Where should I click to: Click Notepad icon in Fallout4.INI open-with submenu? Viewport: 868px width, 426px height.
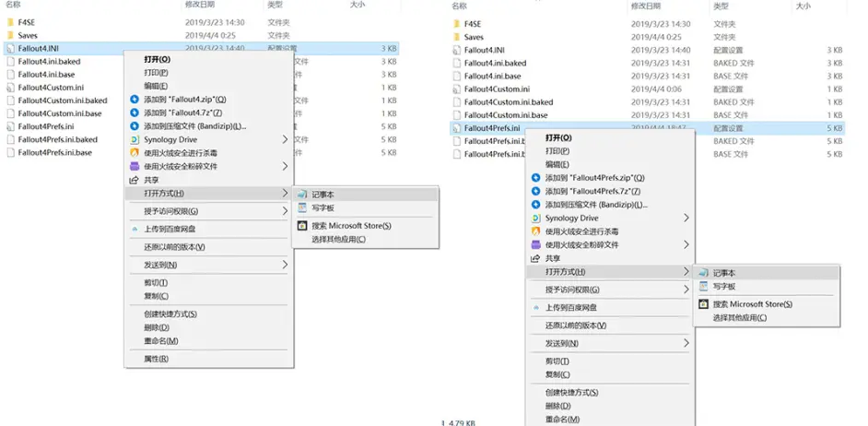click(301, 195)
